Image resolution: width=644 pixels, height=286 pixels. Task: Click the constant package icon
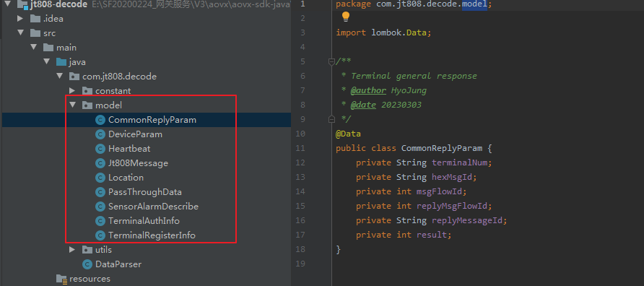click(87, 91)
